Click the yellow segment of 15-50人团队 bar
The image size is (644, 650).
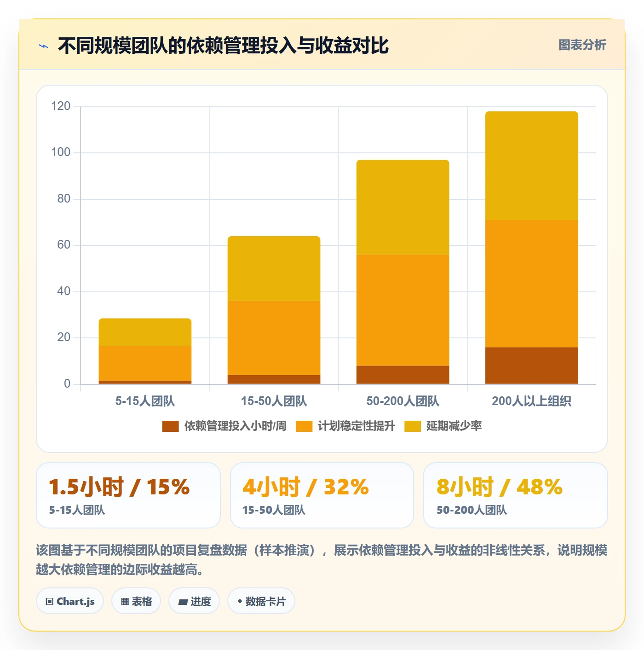(x=274, y=268)
